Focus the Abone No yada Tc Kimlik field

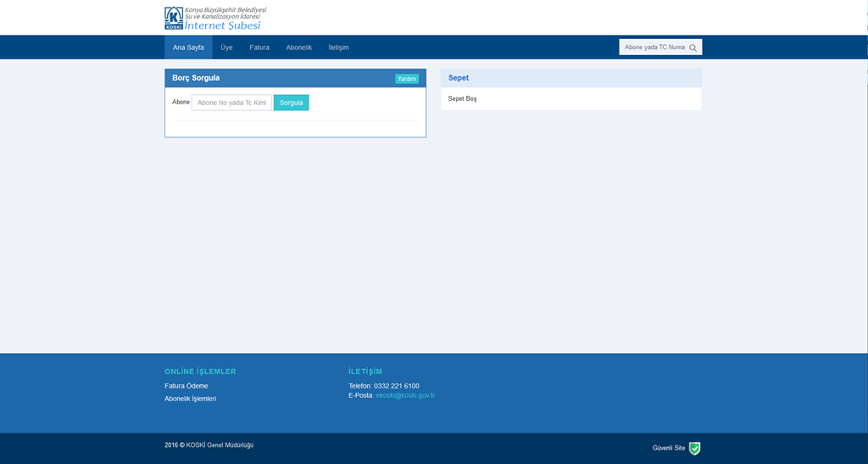coord(231,103)
